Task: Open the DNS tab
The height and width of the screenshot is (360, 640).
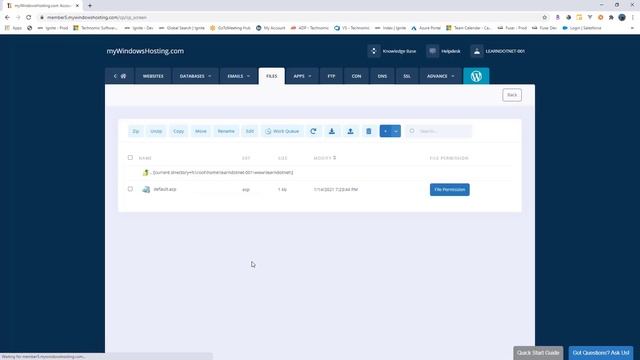Action: [382, 76]
